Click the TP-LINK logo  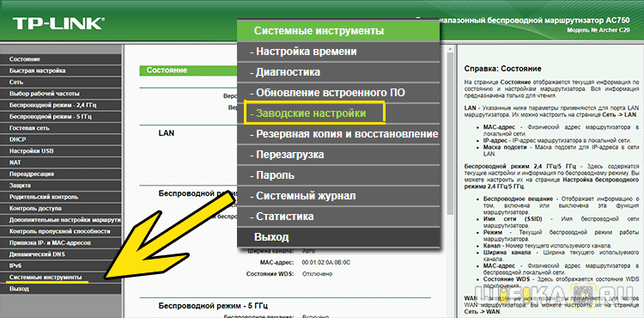pyautogui.click(x=58, y=23)
